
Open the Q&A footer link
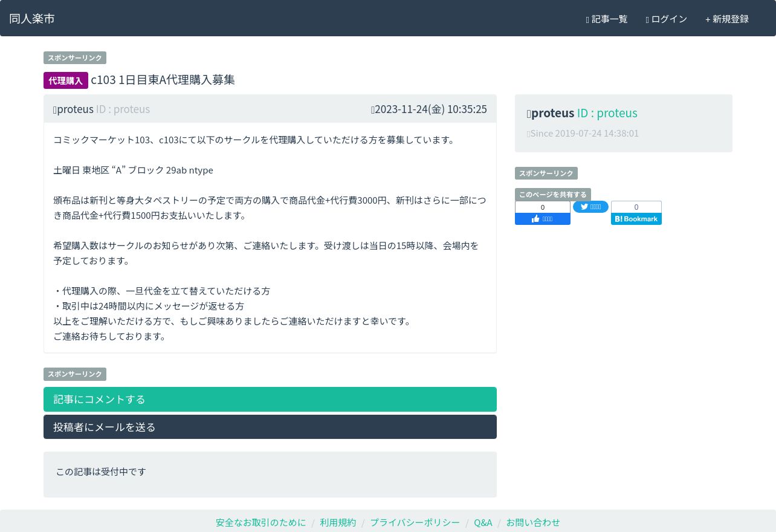pos(483,522)
